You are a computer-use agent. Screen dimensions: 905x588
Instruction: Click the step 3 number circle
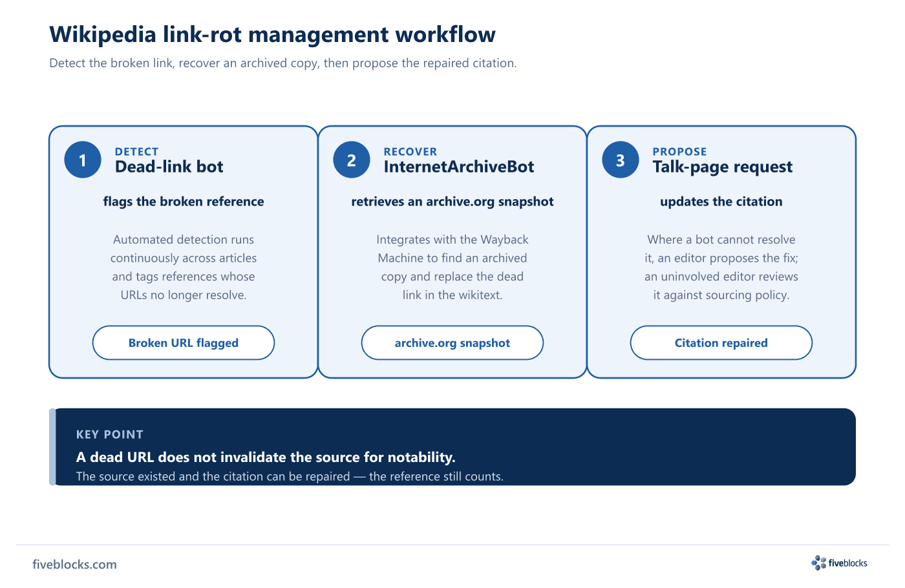[621, 160]
